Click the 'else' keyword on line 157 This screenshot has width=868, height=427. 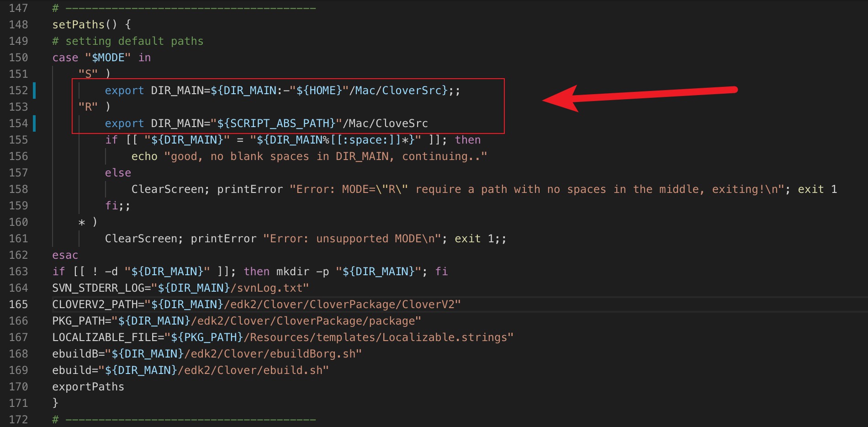tap(118, 173)
